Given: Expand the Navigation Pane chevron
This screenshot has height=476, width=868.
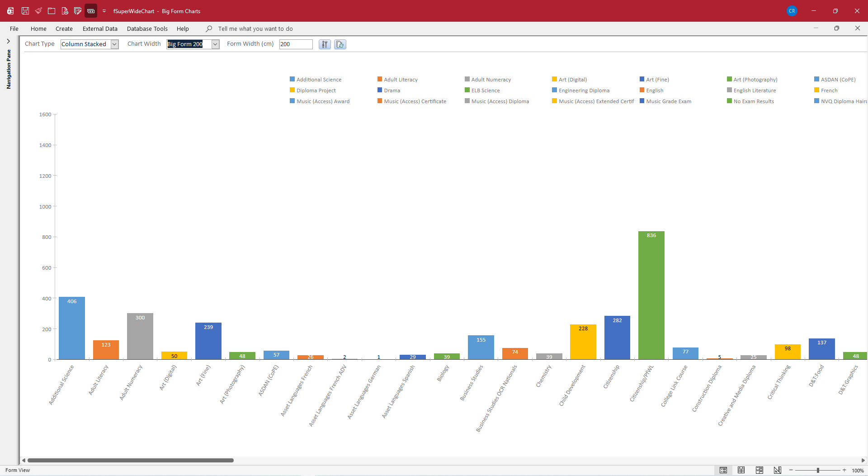Looking at the screenshot, I should 8,41.
